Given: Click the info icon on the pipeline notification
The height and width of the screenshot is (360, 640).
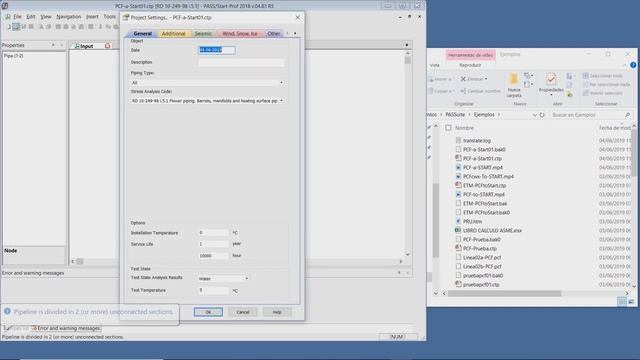Looking at the screenshot, I should (x=7, y=311).
